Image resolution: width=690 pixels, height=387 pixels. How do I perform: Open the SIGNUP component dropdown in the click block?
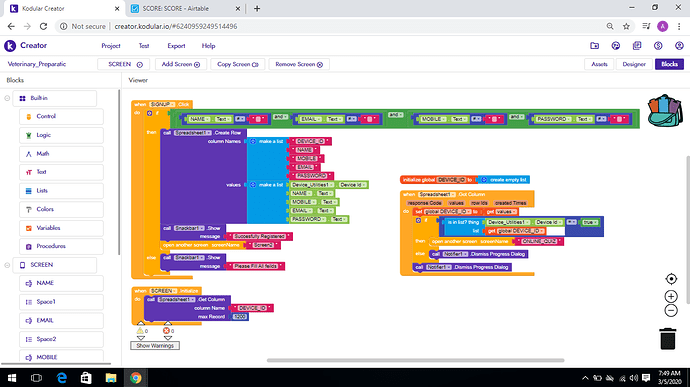(162, 104)
